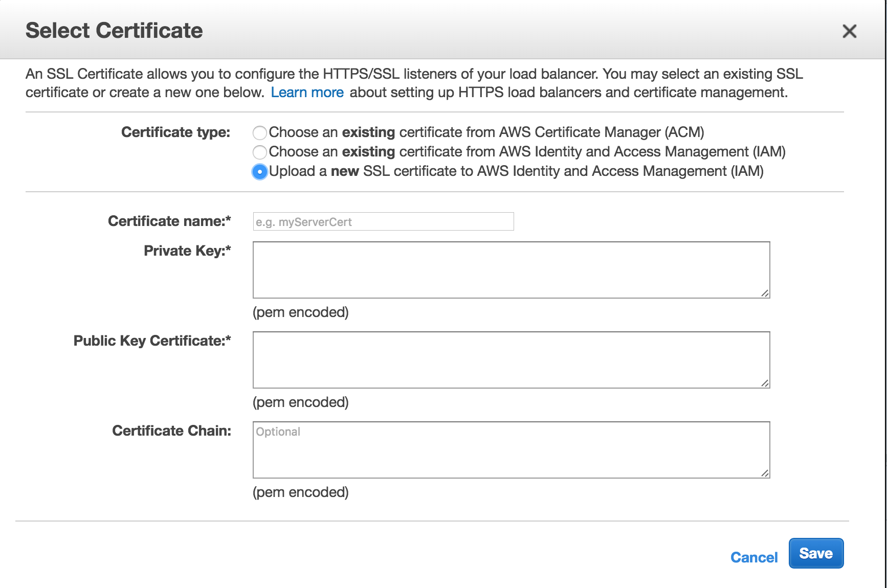This screenshot has height=588, width=887.
Task: Click inside the Public Key Certificate text area
Action: coord(511,360)
